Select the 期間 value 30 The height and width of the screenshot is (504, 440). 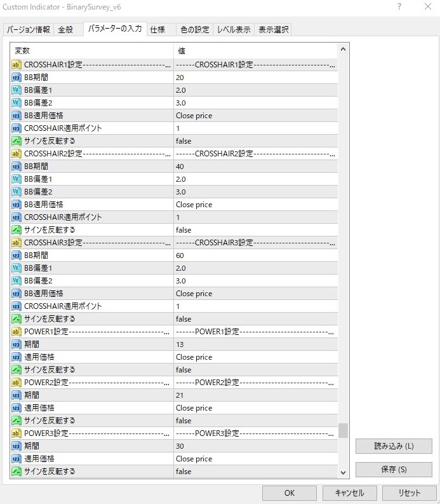[256, 446]
